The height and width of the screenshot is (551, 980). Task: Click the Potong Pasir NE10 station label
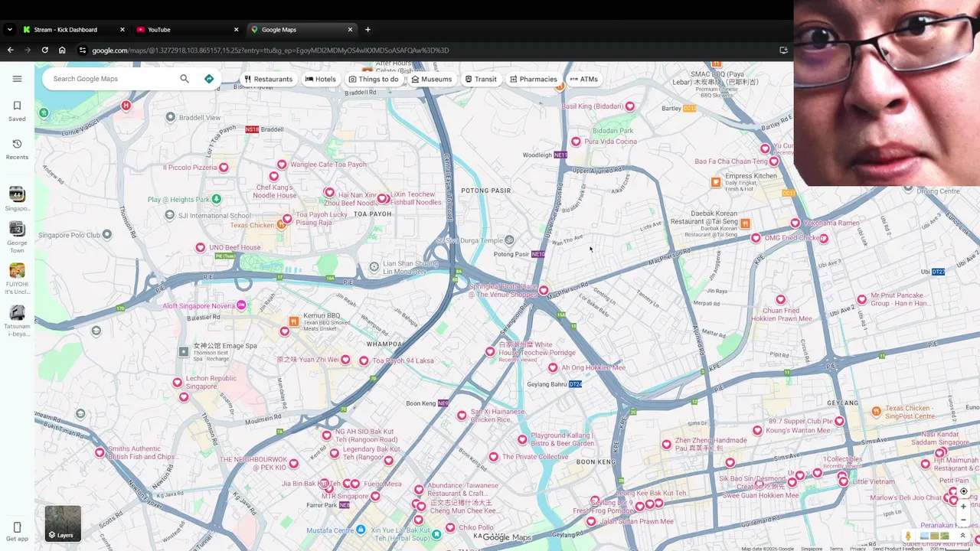click(x=519, y=254)
